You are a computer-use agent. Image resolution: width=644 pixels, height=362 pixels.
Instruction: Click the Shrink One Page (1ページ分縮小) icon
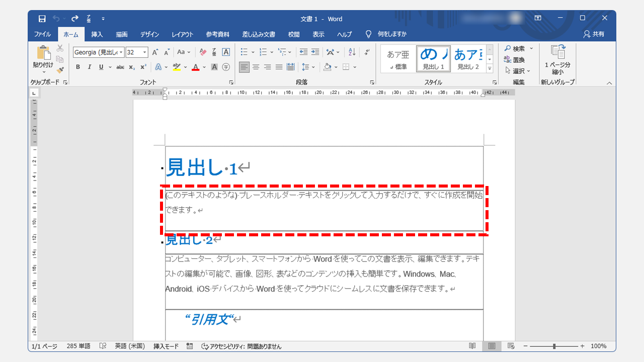tap(557, 59)
